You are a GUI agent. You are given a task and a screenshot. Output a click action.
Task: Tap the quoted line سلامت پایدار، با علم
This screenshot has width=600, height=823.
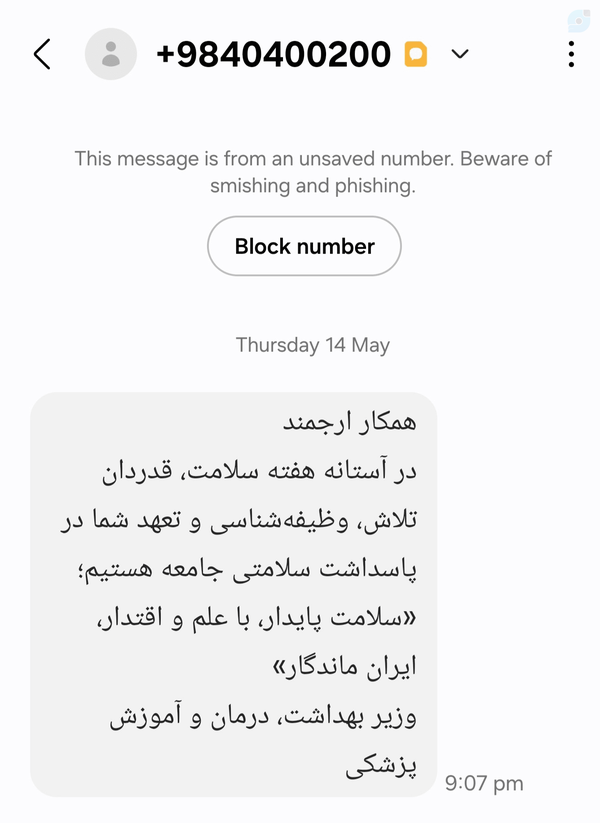coord(257,619)
